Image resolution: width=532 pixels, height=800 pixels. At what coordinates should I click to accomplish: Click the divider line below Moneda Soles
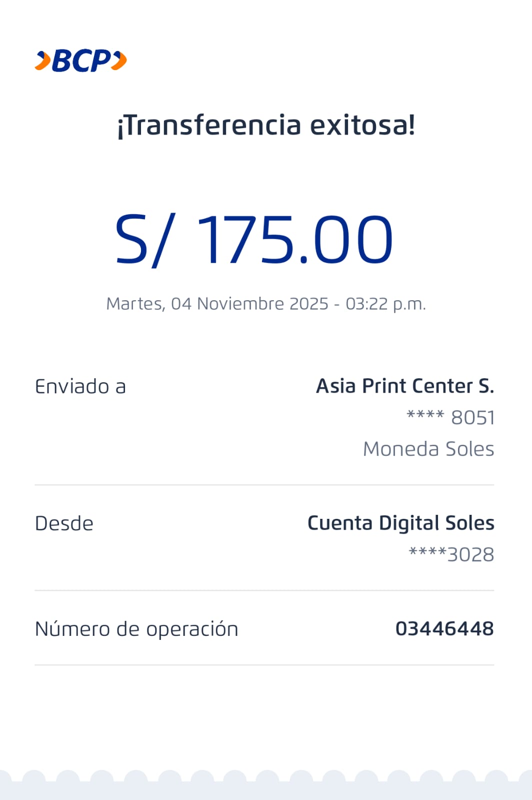click(264, 485)
